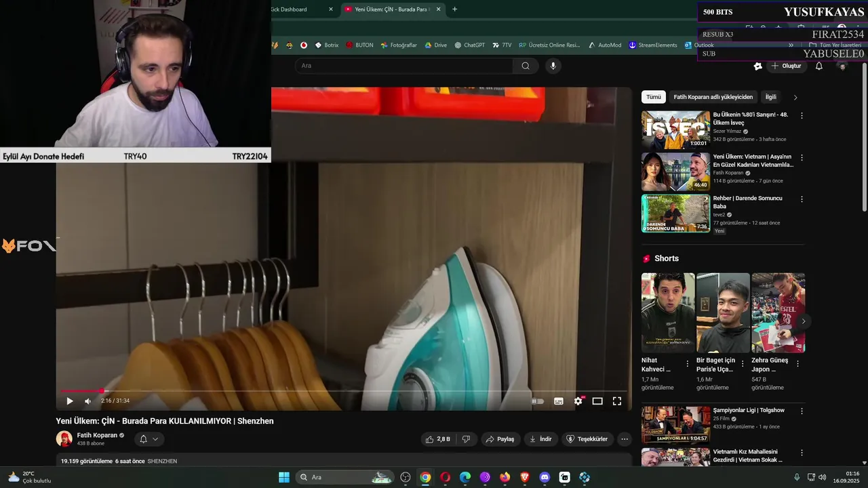Open Discord from taskbar
The height and width of the screenshot is (488, 868).
545,477
